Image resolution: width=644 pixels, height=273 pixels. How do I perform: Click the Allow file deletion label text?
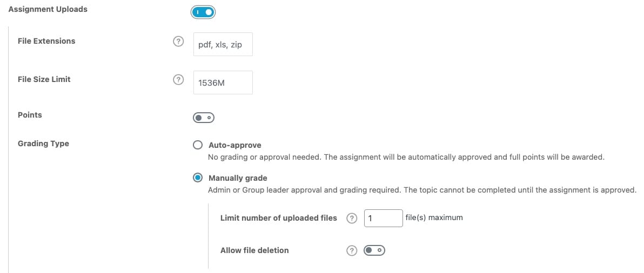254,250
